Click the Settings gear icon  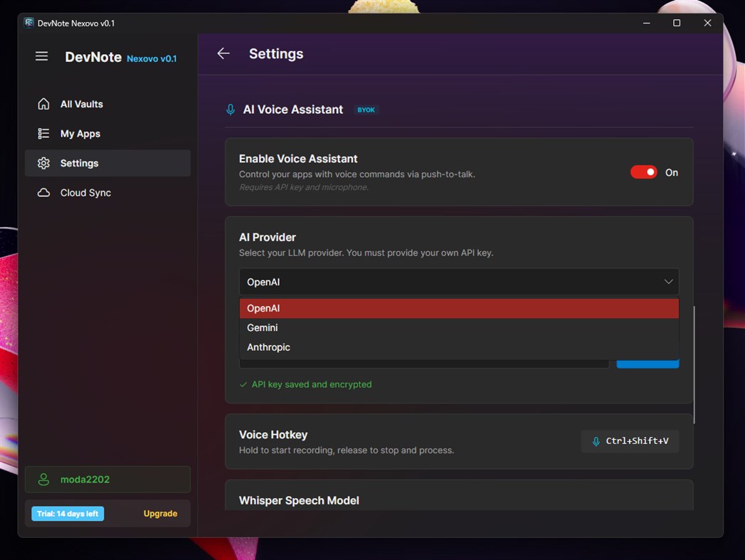click(43, 163)
